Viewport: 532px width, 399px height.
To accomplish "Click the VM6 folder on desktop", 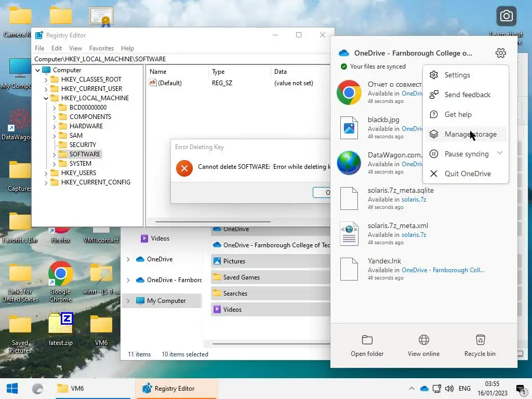I will pos(101,329).
